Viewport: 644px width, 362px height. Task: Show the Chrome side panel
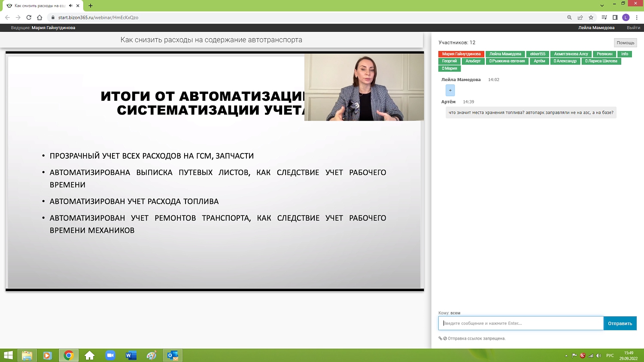click(615, 18)
